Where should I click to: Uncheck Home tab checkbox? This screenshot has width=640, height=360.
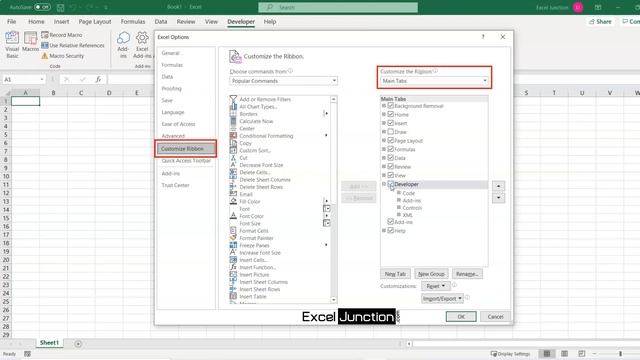tap(391, 114)
